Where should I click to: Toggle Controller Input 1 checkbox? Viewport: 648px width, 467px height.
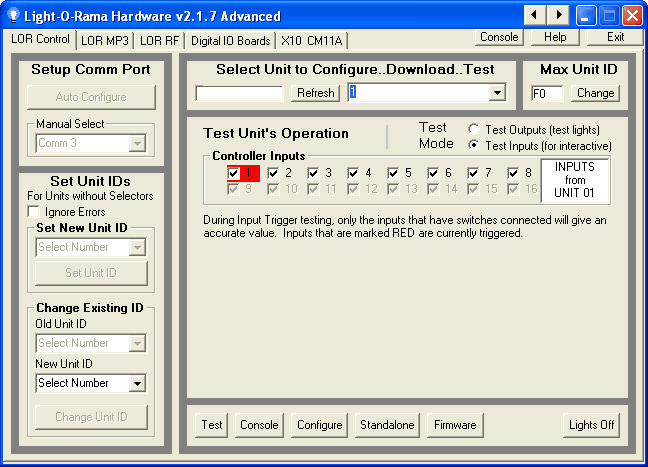point(234,173)
